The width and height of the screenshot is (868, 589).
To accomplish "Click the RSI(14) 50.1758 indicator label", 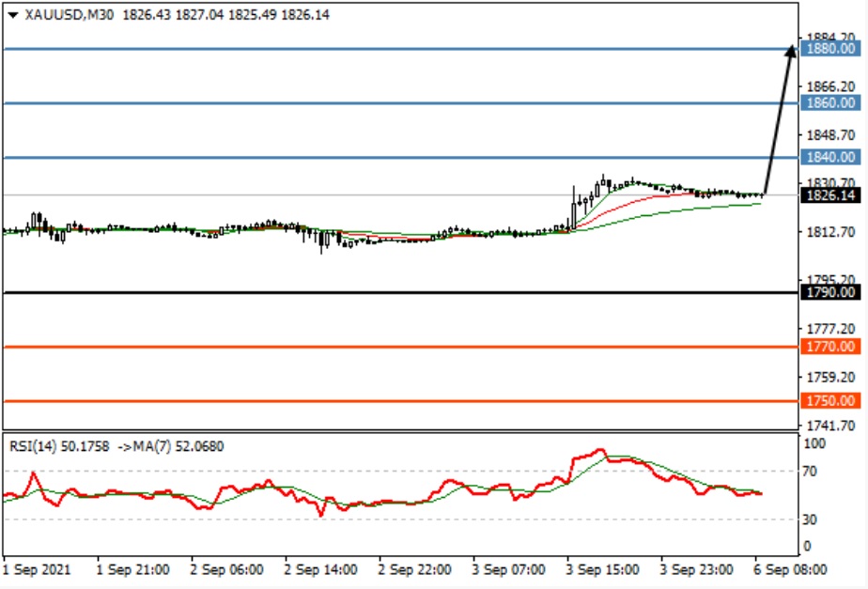I will tap(59, 446).
